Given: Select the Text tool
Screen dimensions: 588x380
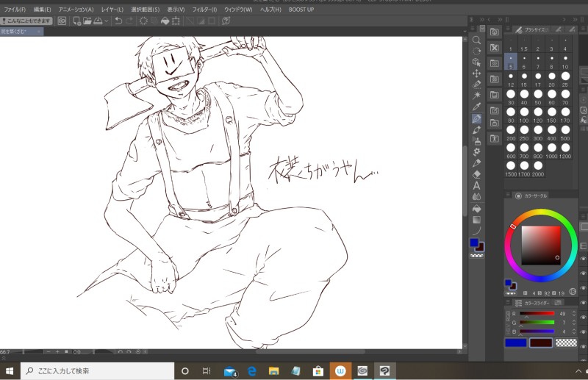Looking at the screenshot, I should [476, 185].
